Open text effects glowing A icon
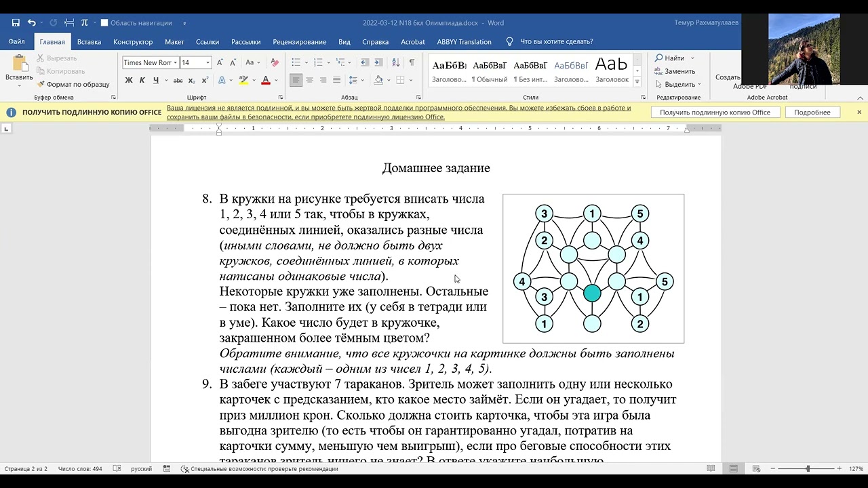Screen dimensions: 868x488 point(222,80)
